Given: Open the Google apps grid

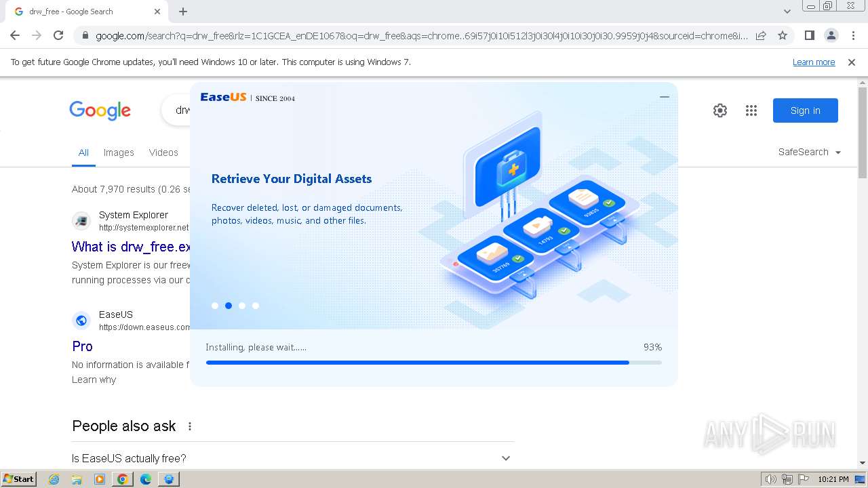Looking at the screenshot, I should 751,110.
